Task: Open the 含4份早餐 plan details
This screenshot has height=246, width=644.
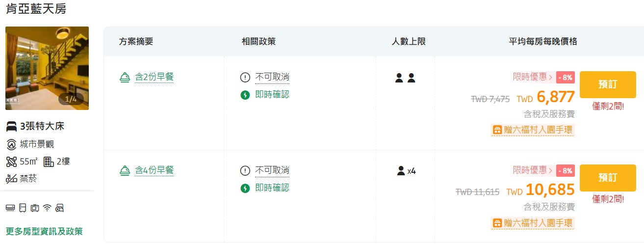Action: (x=154, y=171)
